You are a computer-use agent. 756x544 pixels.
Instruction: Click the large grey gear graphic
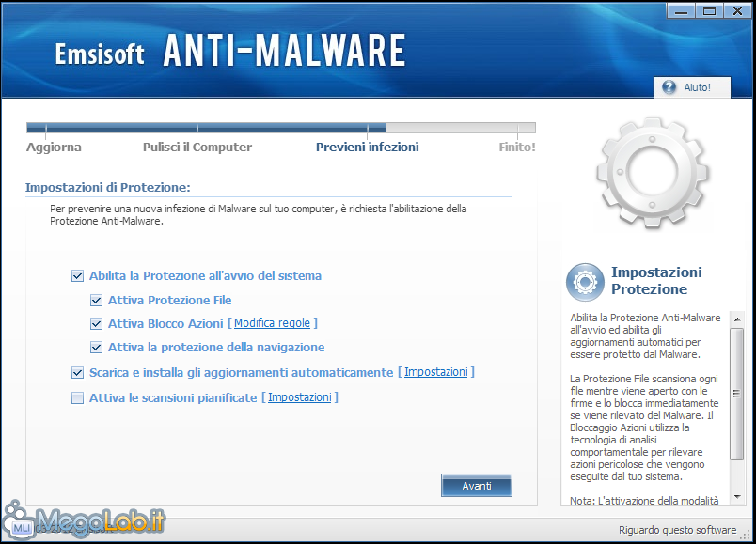pos(652,173)
